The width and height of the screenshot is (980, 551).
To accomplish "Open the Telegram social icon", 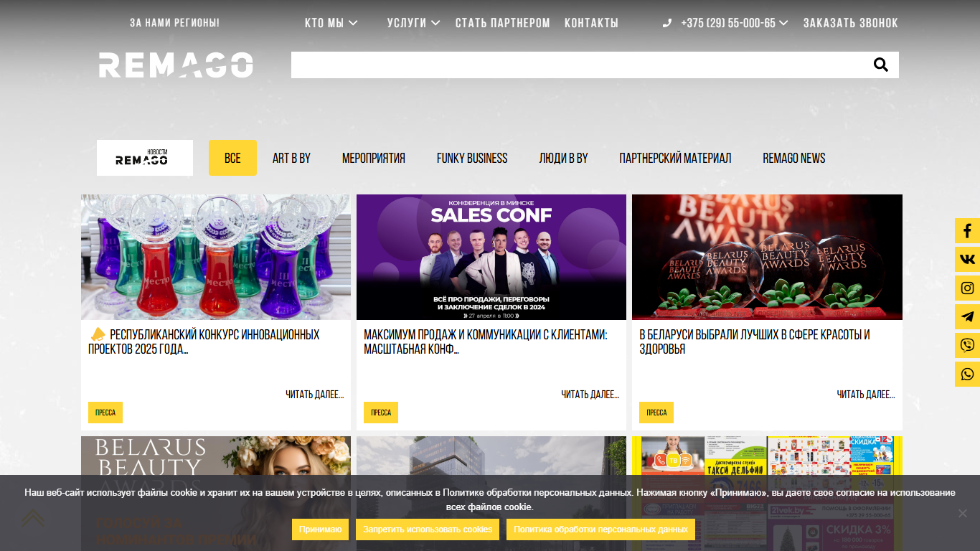I will click(x=967, y=317).
